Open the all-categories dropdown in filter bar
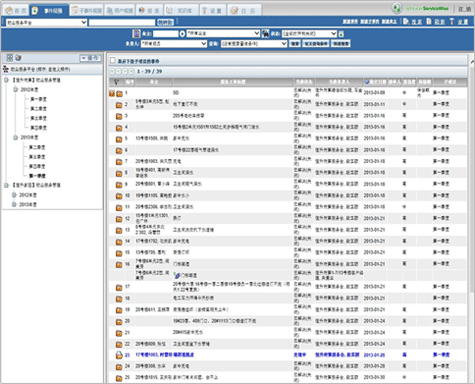Viewport: 475px width, 384px height. (223, 33)
